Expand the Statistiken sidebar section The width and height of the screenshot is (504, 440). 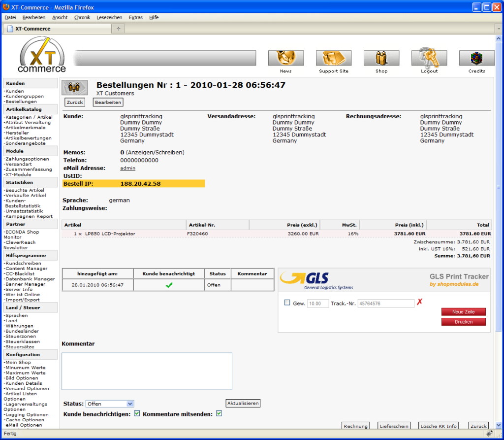(31, 182)
